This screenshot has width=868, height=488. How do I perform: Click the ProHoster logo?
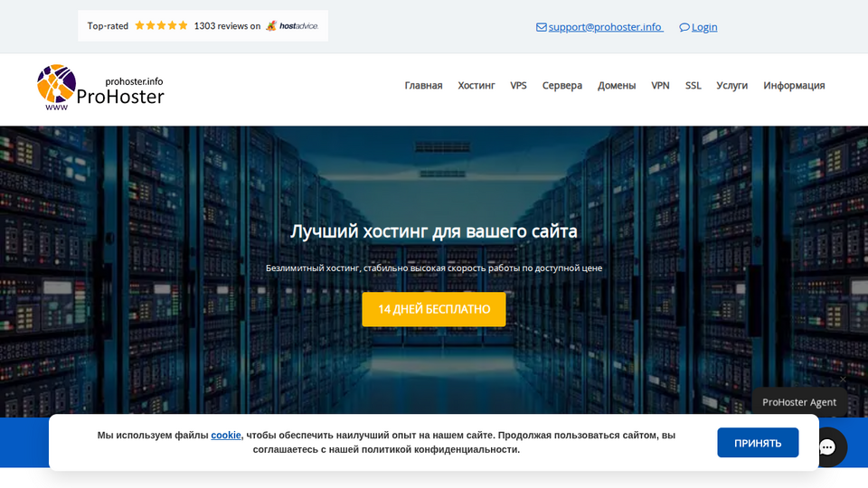coord(100,88)
